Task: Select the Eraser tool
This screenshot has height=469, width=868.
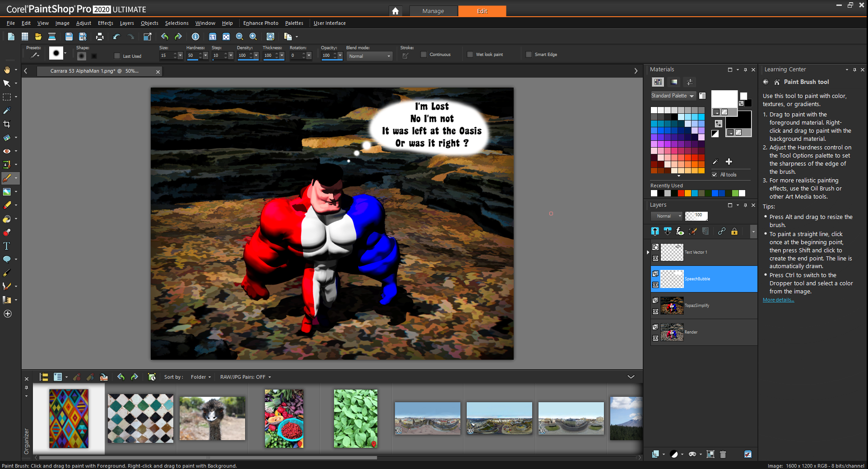Action: [x=7, y=205]
